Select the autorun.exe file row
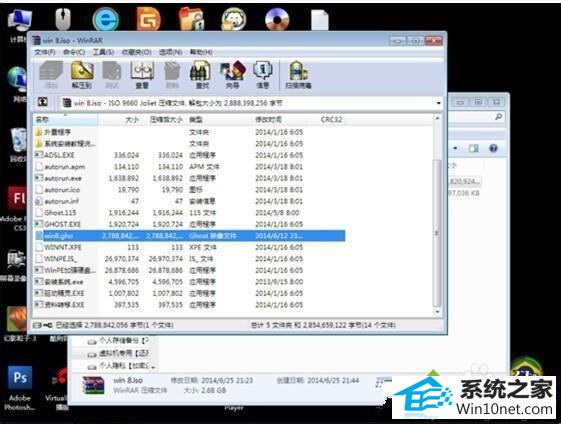This screenshot has height=424, width=561. [190, 178]
